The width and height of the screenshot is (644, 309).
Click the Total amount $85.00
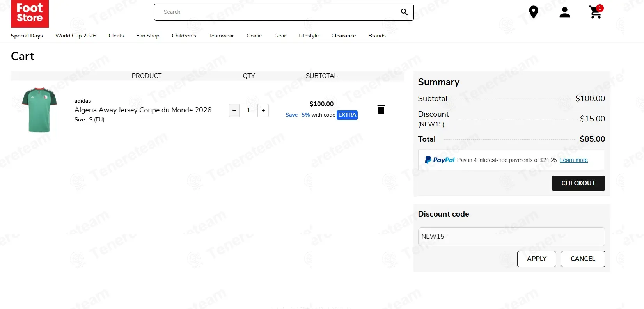(x=592, y=139)
